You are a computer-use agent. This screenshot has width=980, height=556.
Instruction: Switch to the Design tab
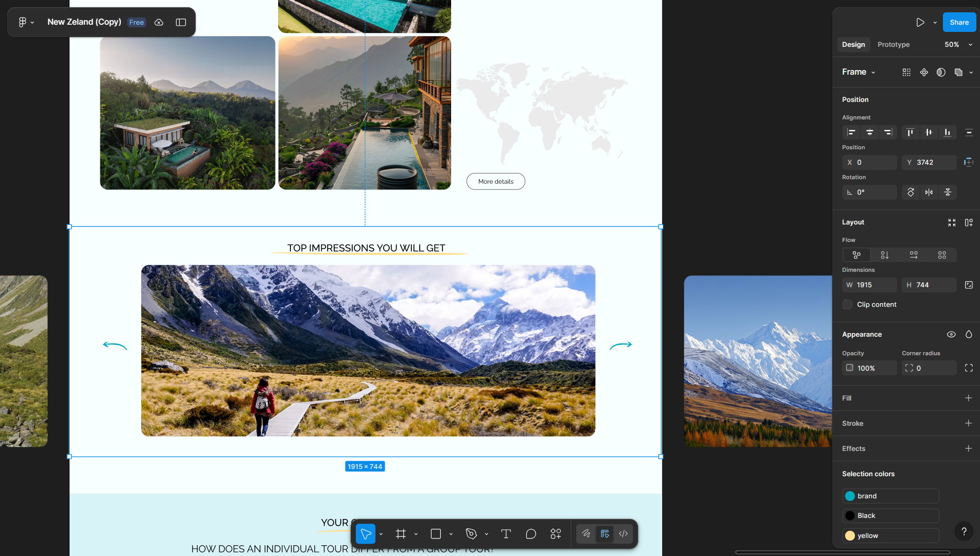[x=853, y=44]
